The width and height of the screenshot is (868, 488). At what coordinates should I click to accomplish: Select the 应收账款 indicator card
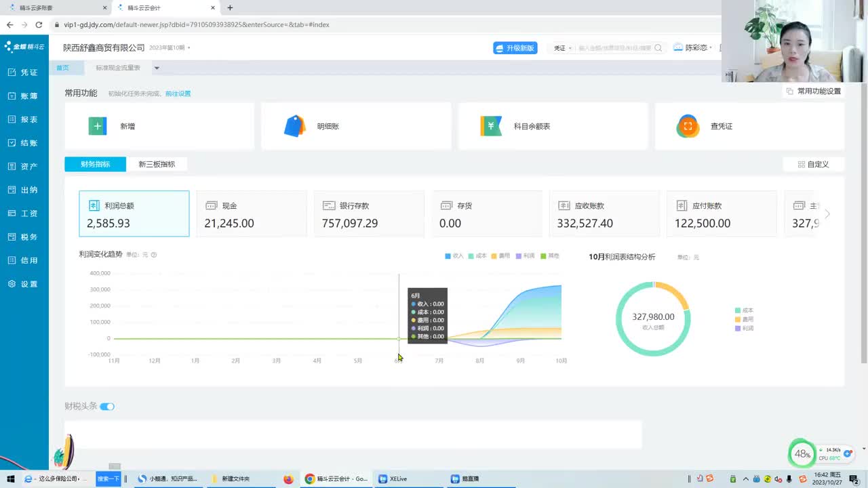604,213
